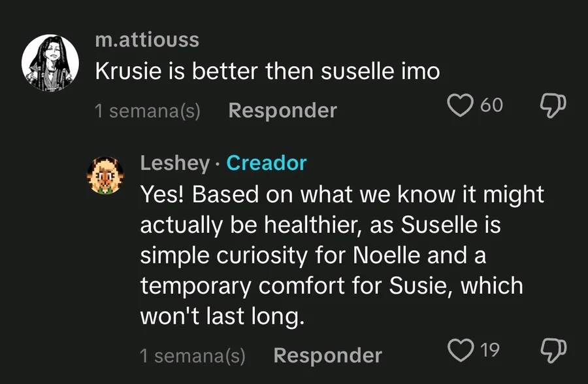Click the 19 likes count on reply
588x384 pixels.
point(490,350)
